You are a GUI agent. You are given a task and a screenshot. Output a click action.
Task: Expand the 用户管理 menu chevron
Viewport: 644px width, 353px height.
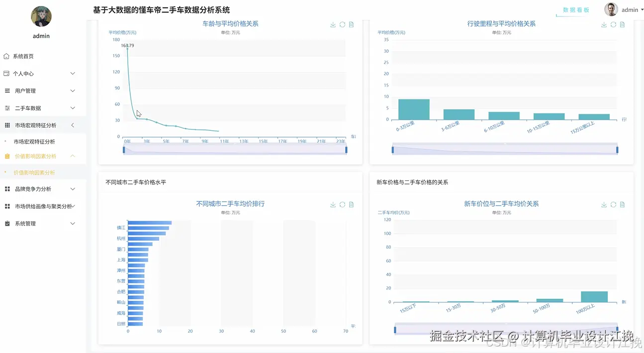73,91
